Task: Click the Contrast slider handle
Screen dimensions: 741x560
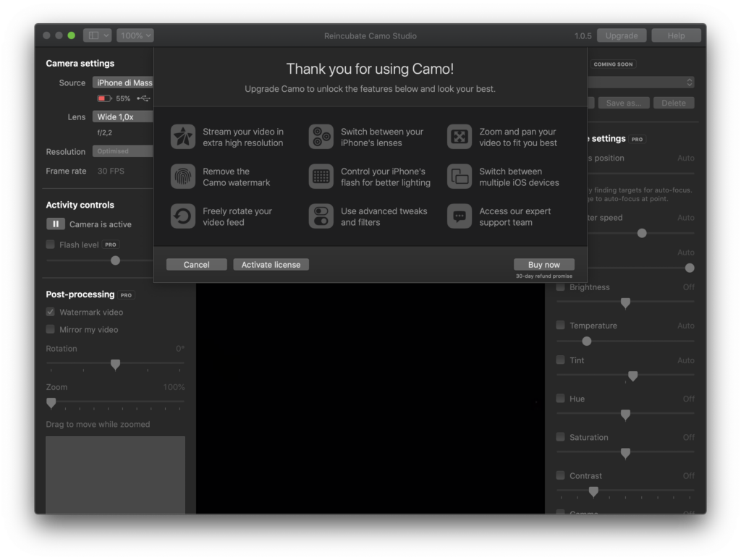Action: tap(593, 492)
